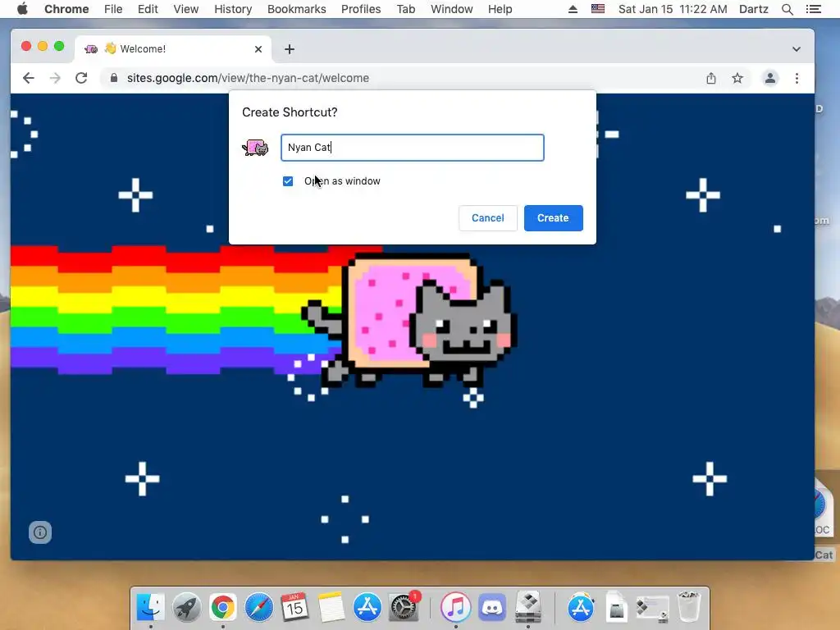Open the History menu
840x630 pixels.
(233, 9)
